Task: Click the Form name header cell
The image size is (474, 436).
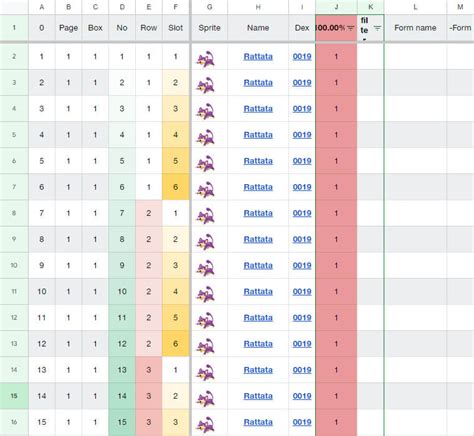Action: point(415,28)
